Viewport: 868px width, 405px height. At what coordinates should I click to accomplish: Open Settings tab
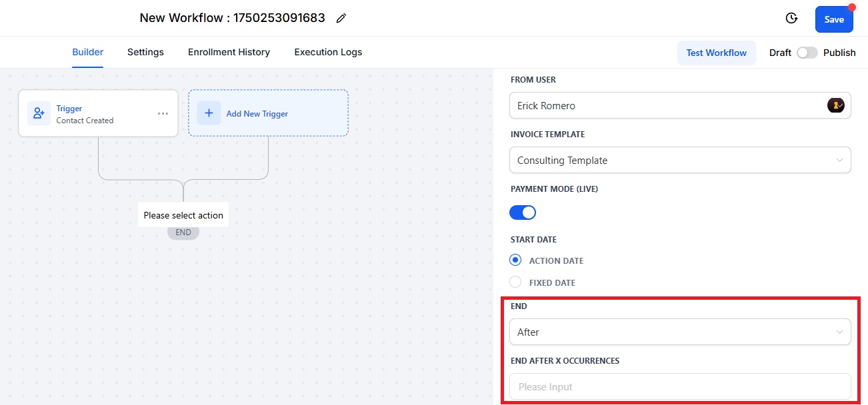145,52
